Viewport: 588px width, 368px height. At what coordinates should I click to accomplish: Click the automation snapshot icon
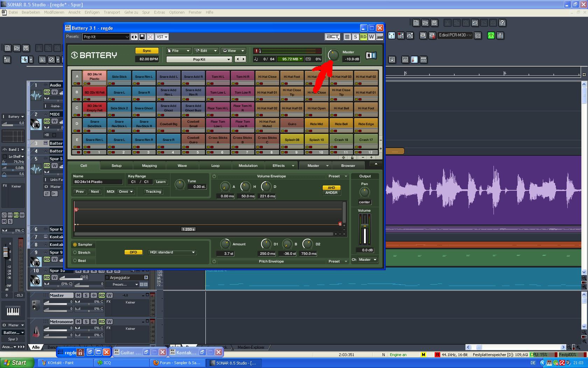coord(401,35)
